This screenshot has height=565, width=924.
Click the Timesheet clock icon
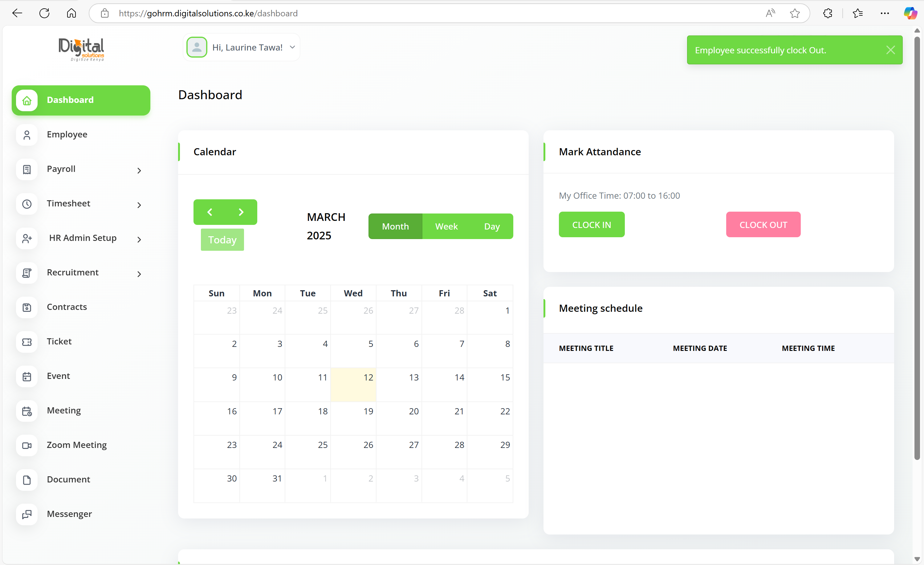pos(26,204)
